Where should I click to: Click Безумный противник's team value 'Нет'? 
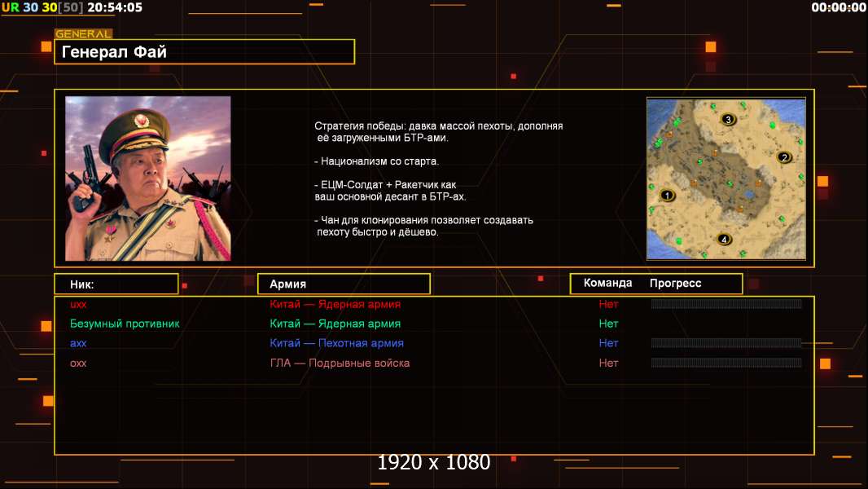coord(608,324)
